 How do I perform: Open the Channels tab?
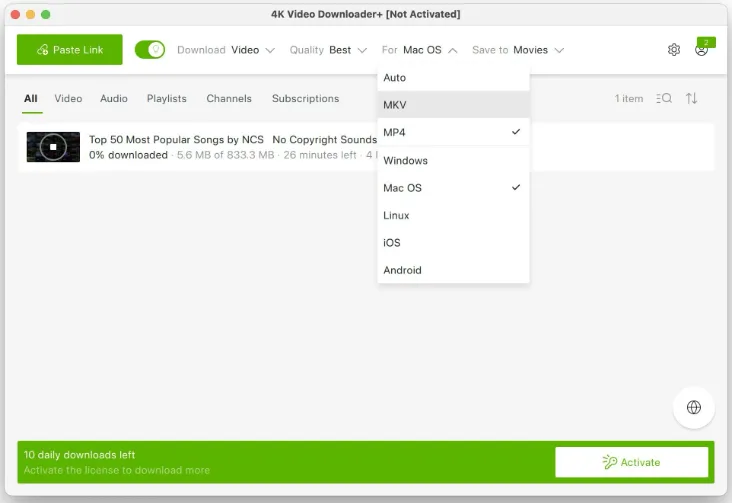pyautogui.click(x=229, y=99)
